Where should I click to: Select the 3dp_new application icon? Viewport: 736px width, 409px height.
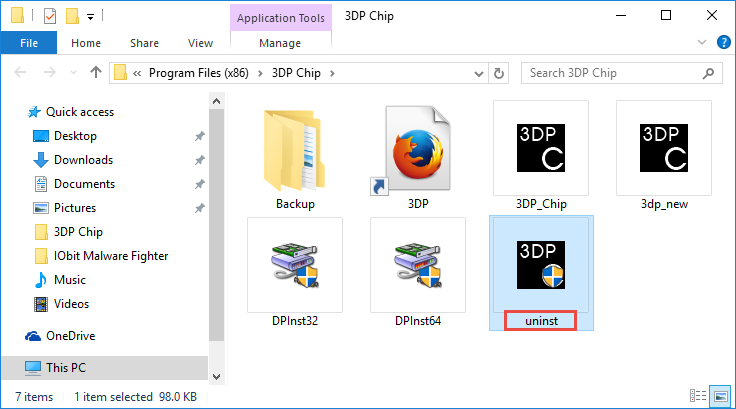664,148
